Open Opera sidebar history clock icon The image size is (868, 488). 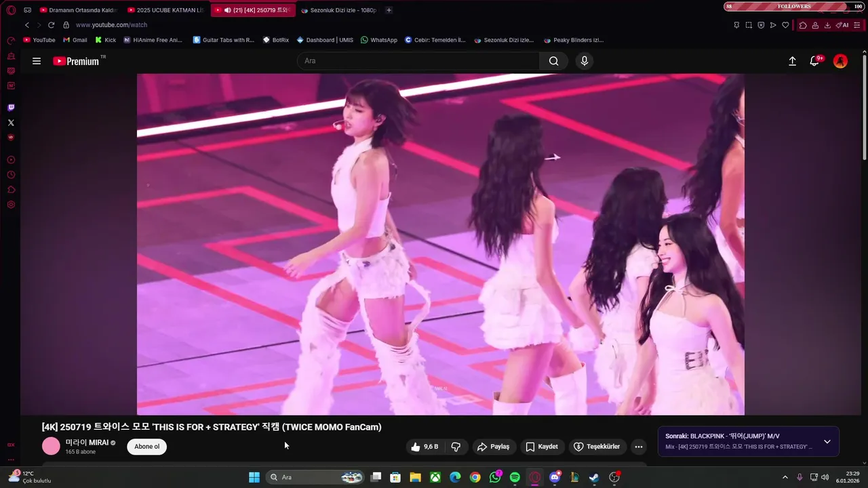pyautogui.click(x=11, y=175)
